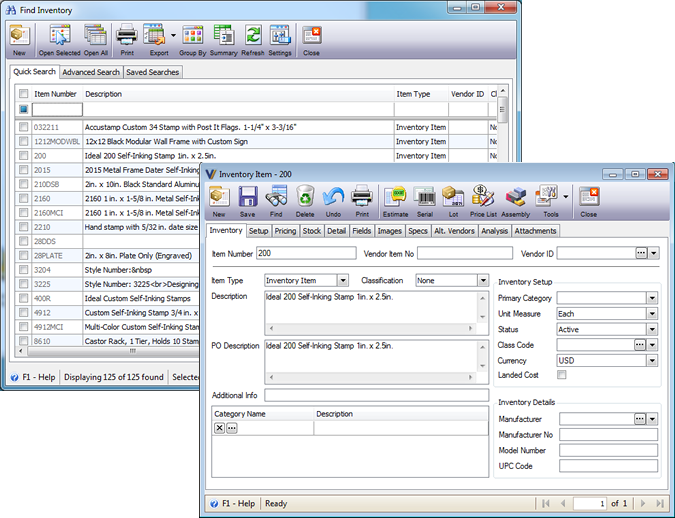Screen dimensions: 675x518
Task: Click Class Code ellipsis browse button
Action: pos(640,345)
